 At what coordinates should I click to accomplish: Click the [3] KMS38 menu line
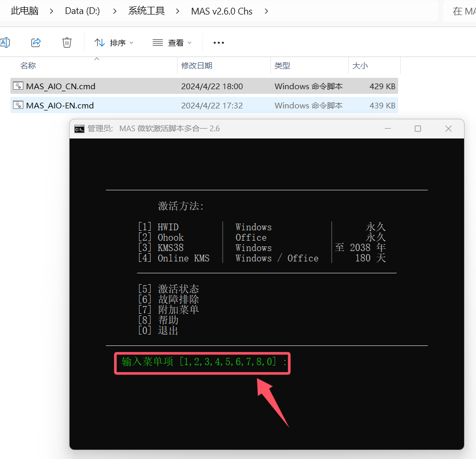(262, 247)
